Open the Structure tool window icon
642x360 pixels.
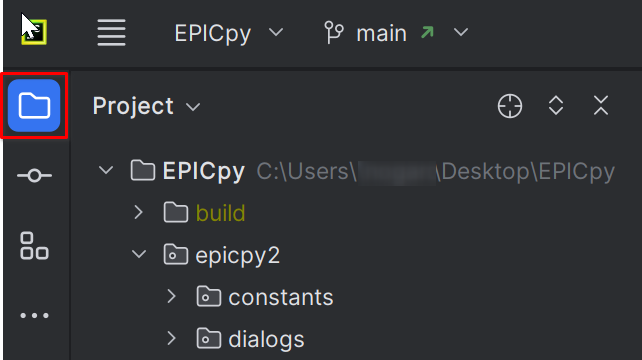point(34,246)
